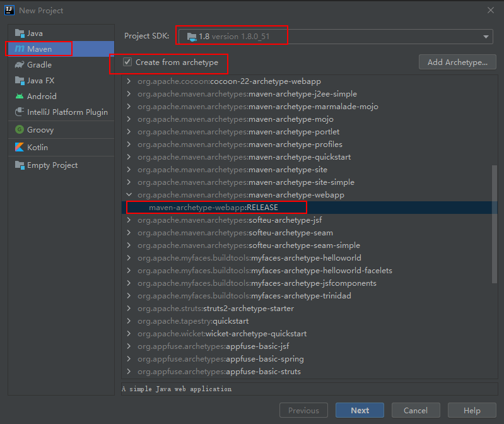Click the Next button

(x=360, y=410)
